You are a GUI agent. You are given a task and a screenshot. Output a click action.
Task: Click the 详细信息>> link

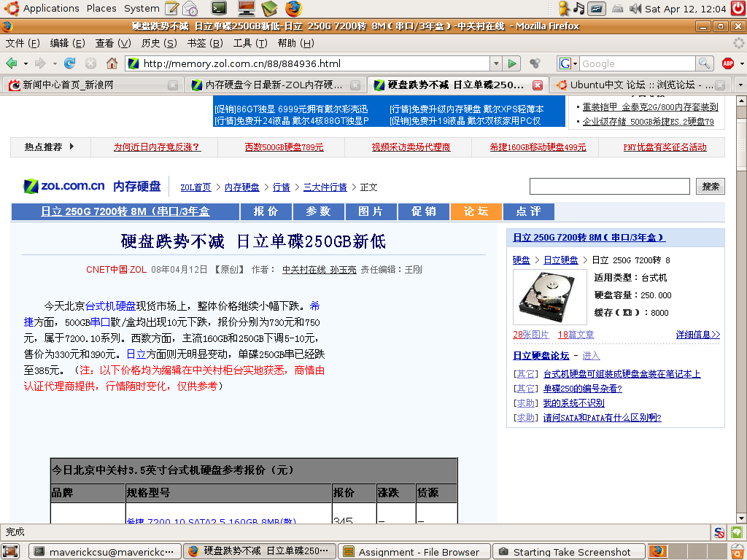pos(698,335)
